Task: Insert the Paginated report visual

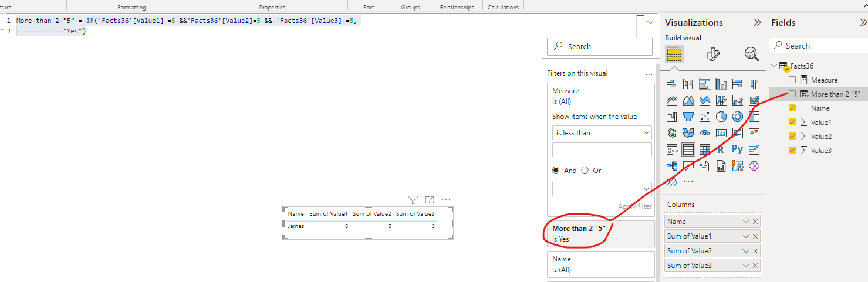Action: point(721,166)
